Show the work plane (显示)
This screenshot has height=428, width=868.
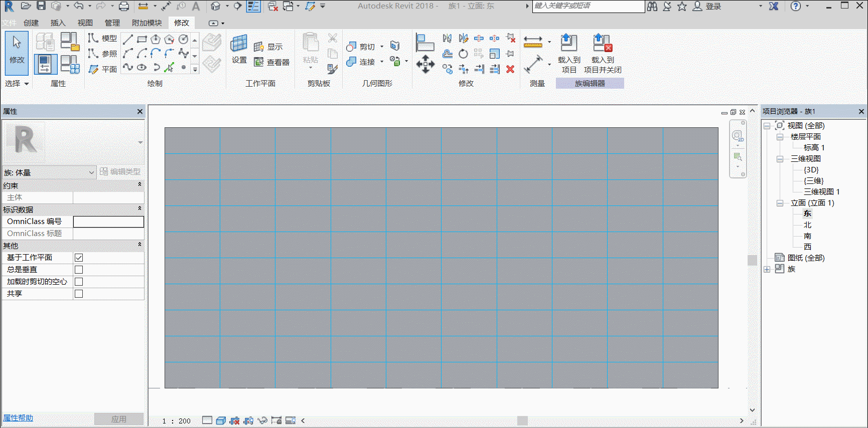pyautogui.click(x=268, y=47)
